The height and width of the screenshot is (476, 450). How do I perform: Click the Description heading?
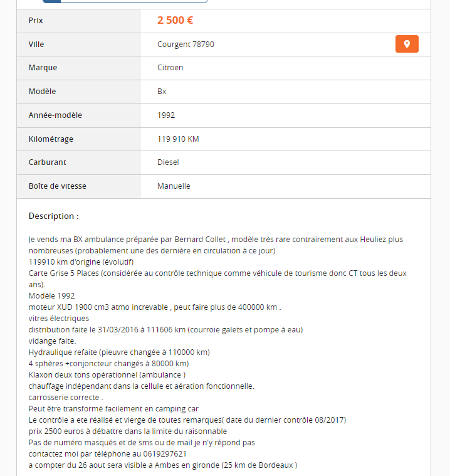(53, 216)
